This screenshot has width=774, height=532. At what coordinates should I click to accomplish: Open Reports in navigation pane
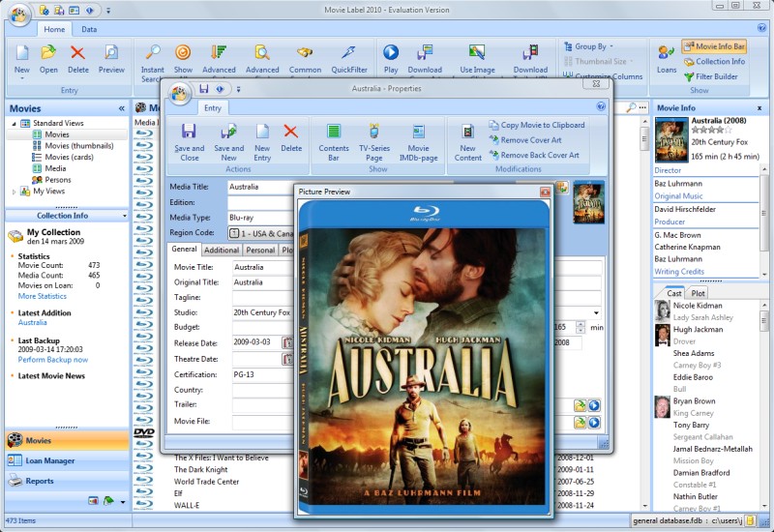67,481
